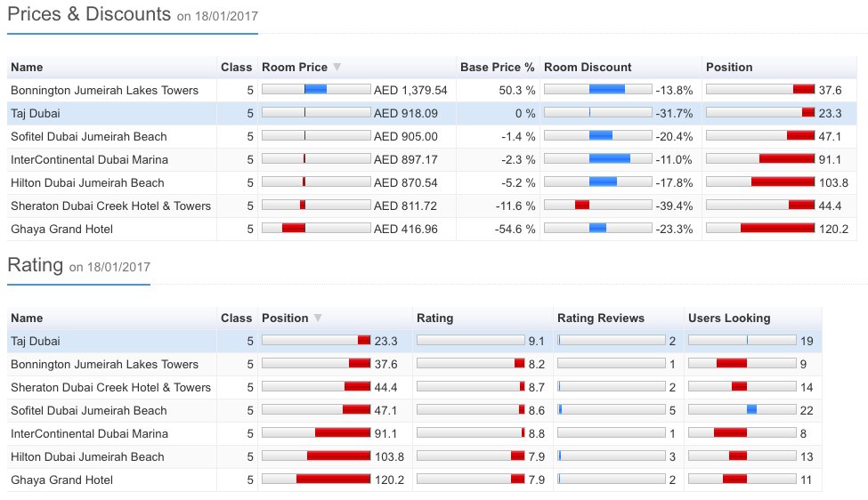
Task: Click the 8.8 rating value
Action: tap(536, 434)
